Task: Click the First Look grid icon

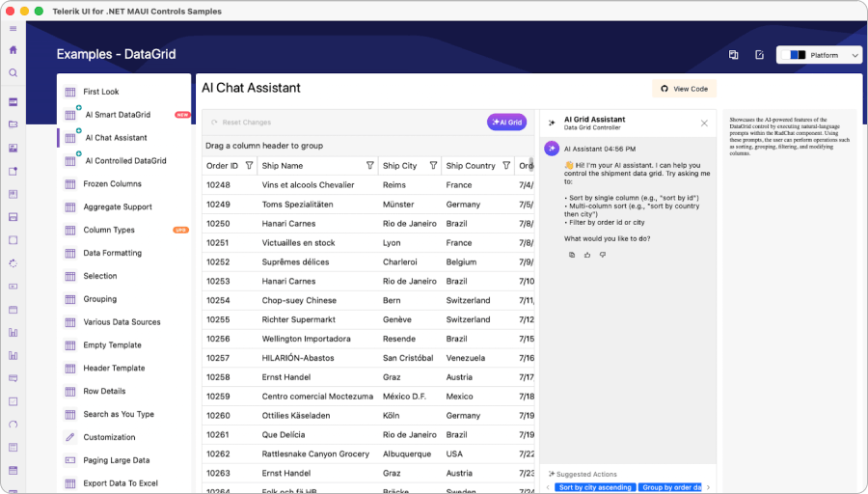Action: (x=70, y=92)
